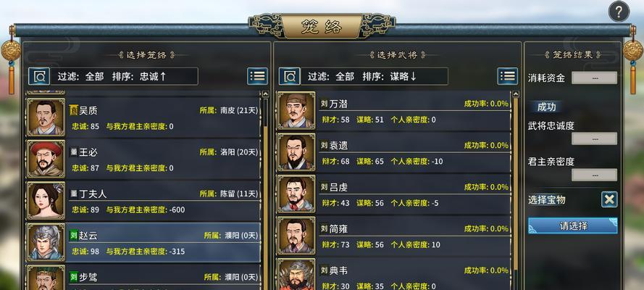
Task: Open list view icon in middle panel
Action: click(x=508, y=76)
